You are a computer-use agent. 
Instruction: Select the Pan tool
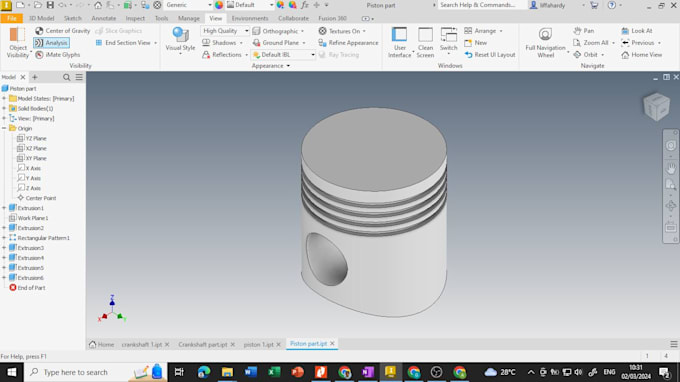(584, 31)
